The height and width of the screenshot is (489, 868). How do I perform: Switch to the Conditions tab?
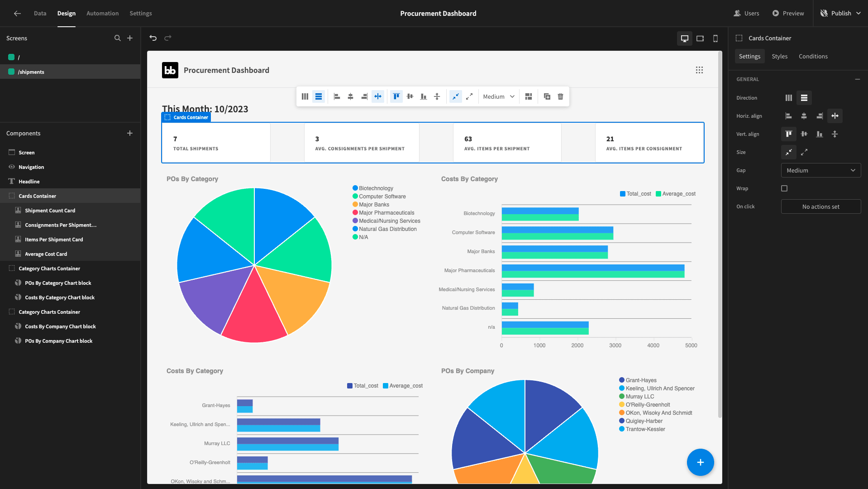[813, 56]
